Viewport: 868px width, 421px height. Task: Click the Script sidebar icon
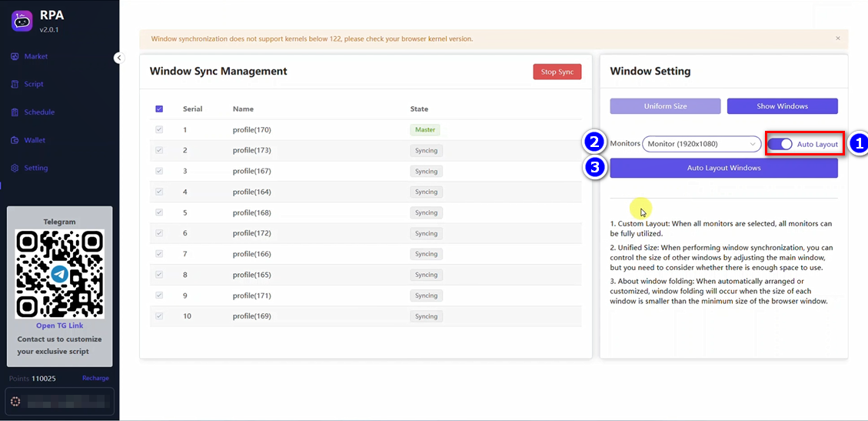[x=15, y=84]
